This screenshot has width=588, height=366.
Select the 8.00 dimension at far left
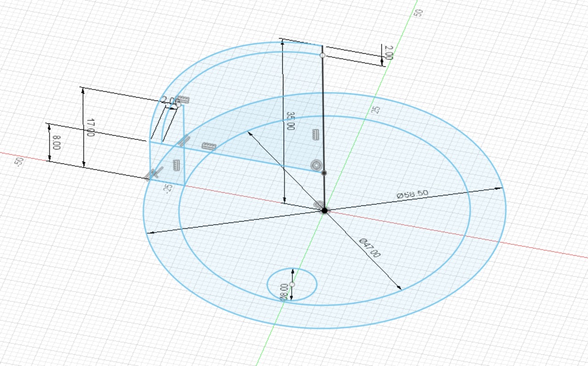(57, 142)
